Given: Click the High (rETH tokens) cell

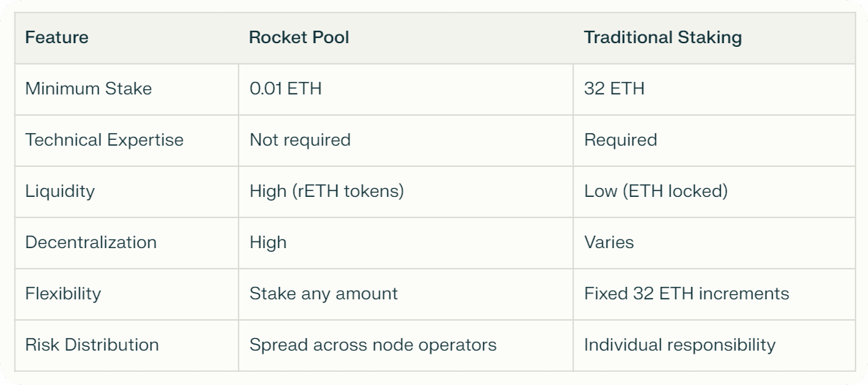Looking at the screenshot, I should point(326,191).
